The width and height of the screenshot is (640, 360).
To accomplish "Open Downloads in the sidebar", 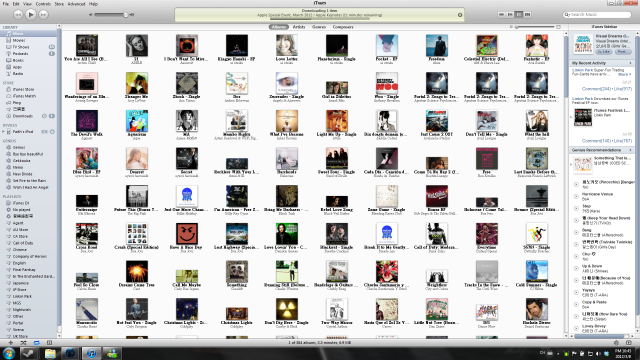I will [29, 116].
